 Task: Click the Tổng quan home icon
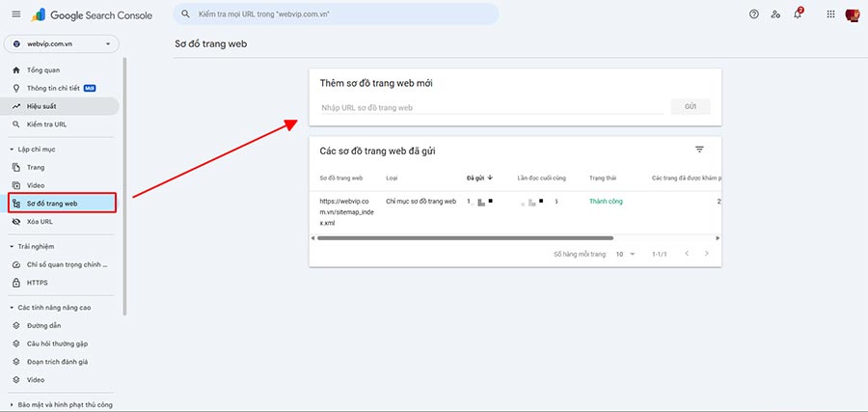point(16,70)
